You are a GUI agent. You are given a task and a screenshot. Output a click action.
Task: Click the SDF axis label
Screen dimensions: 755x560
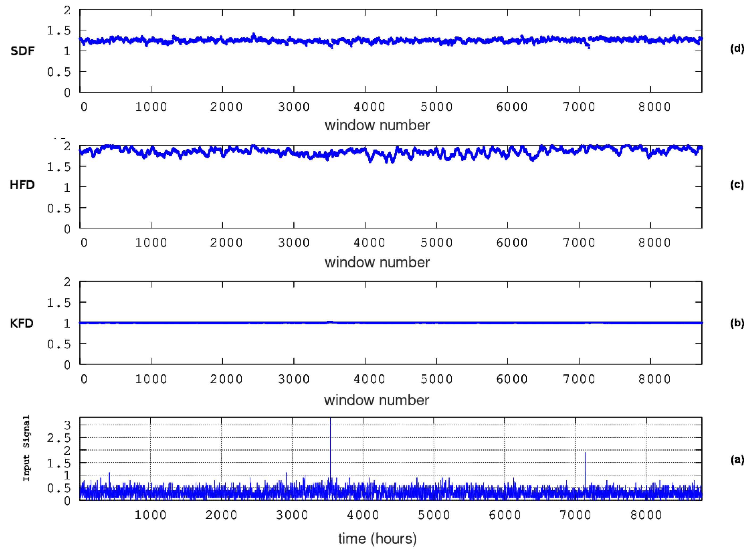tap(23, 50)
